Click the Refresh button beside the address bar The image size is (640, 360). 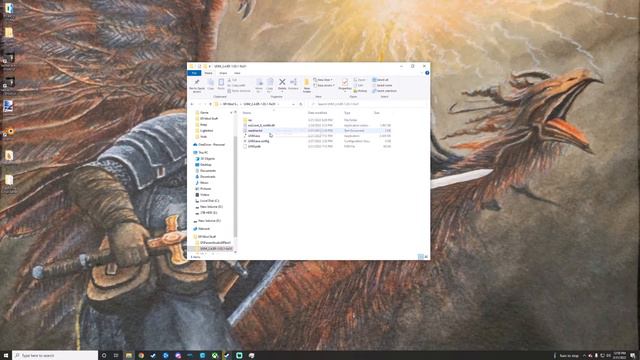(301, 104)
